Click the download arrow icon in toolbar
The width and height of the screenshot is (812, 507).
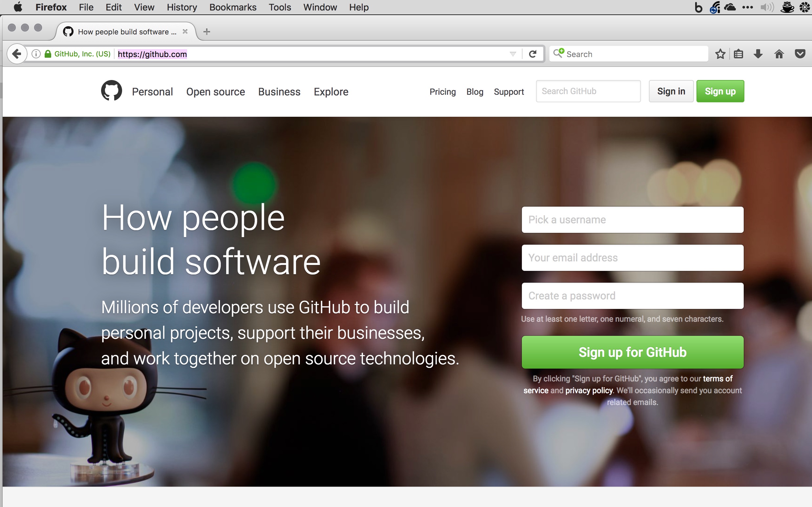758,54
